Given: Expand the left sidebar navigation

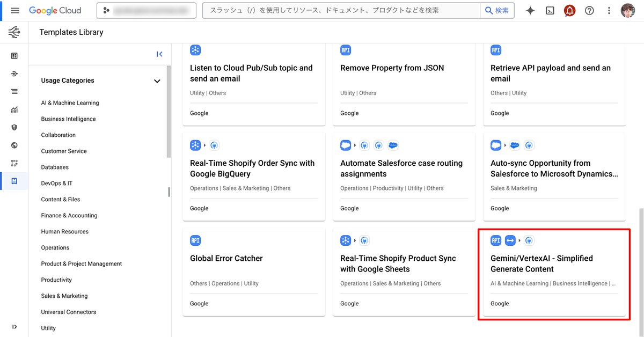Looking at the screenshot, I should point(14,327).
